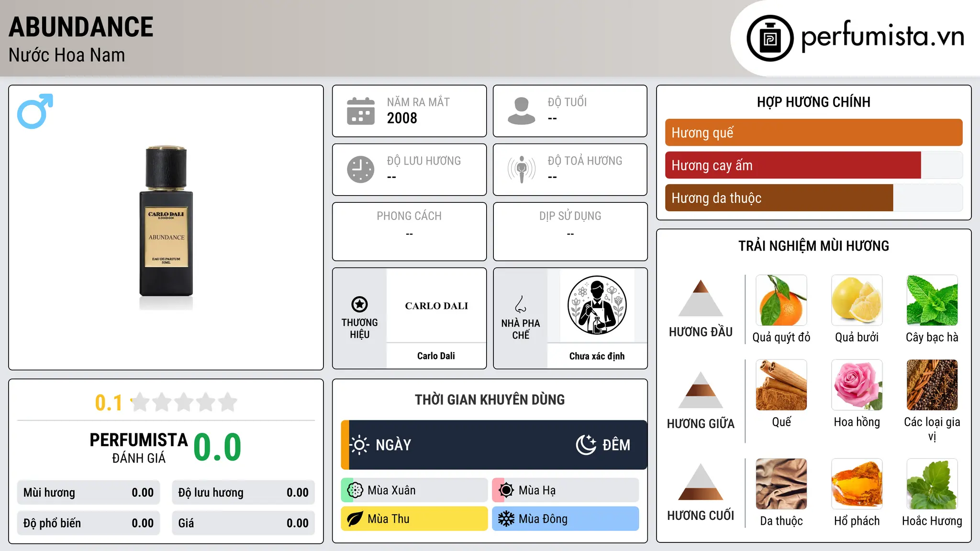The height and width of the screenshot is (551, 980).
Task: Click the CARLO DALI brand logo
Action: [436, 306]
